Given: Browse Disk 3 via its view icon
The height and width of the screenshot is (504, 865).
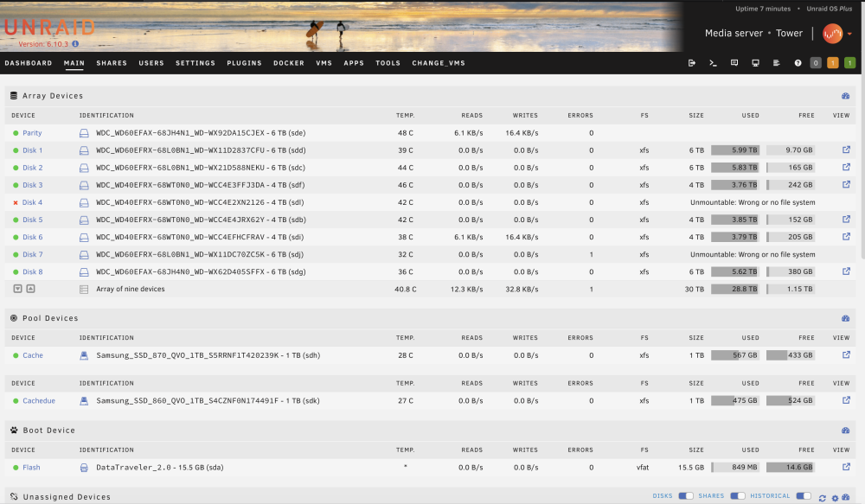Looking at the screenshot, I should tap(846, 185).
